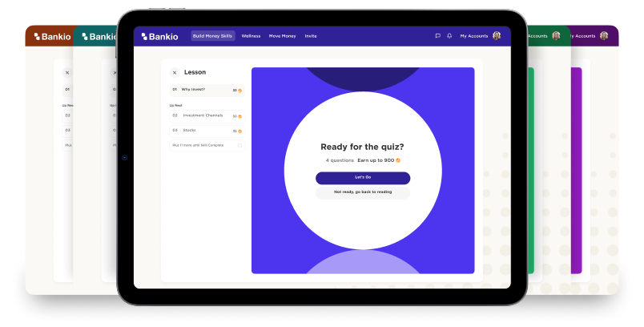Choose Not ready, go back to reading
This screenshot has height=327, width=644.
[x=363, y=192]
